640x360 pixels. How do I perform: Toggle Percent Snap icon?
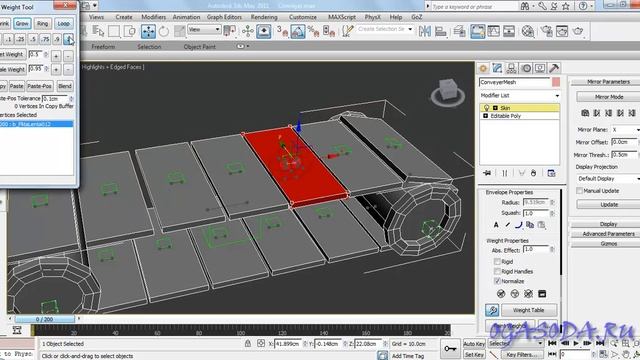point(313,31)
